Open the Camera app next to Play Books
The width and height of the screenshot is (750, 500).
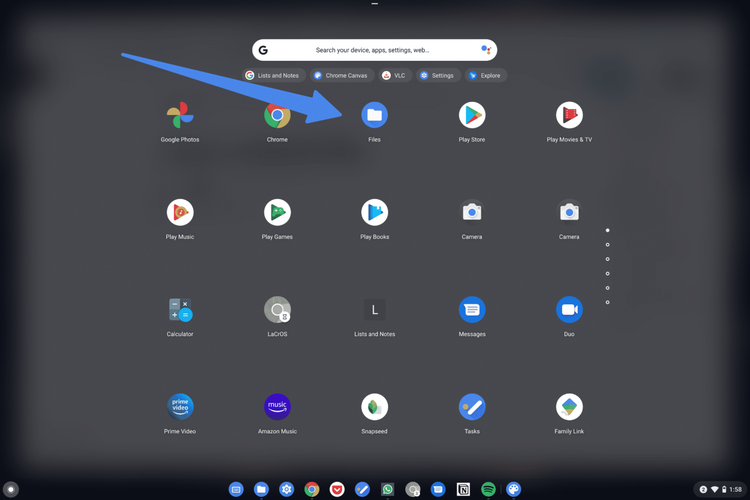point(472,212)
